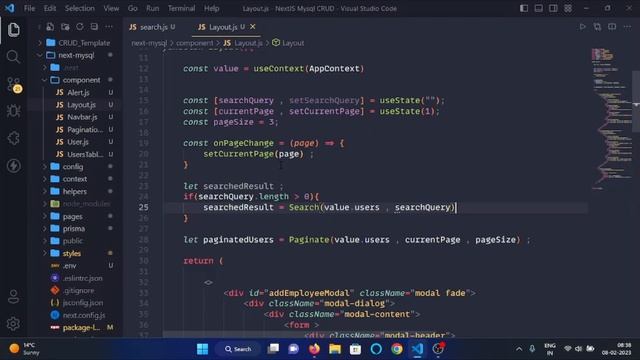Click the New Folder icon in Explorer header

point(65,27)
